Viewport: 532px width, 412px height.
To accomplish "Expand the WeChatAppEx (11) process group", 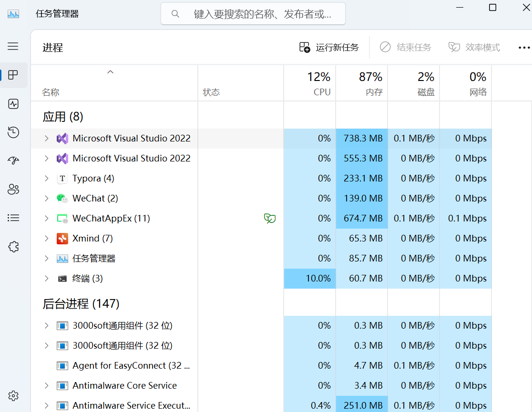I will click(x=47, y=218).
